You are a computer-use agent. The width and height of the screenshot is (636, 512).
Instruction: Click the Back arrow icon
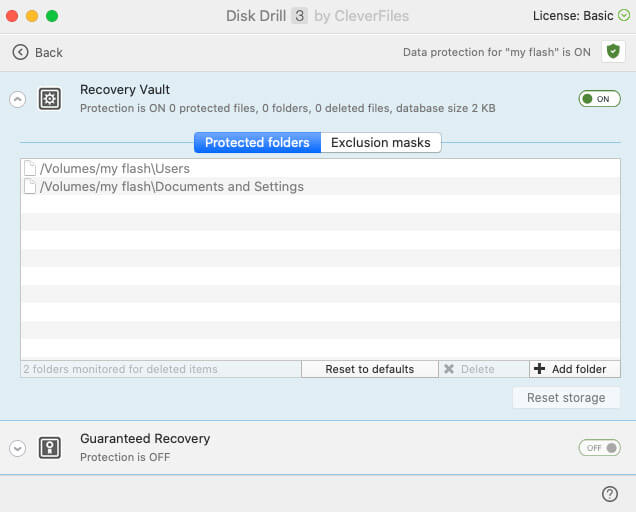(20, 52)
